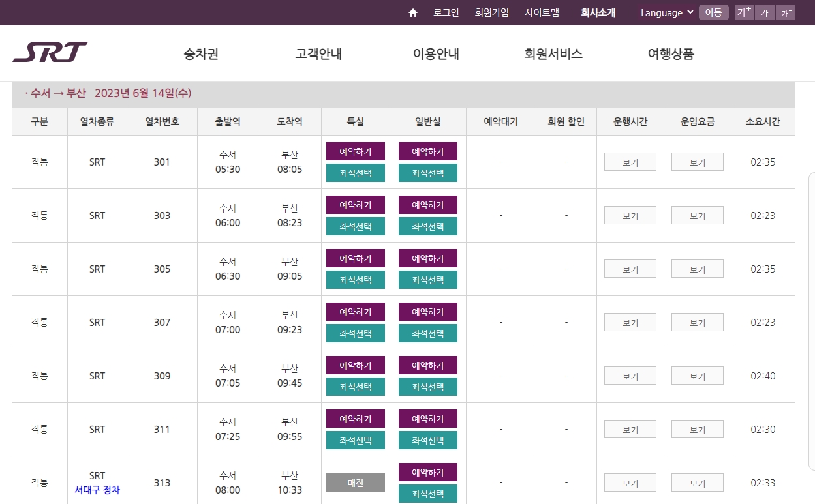Choose 특실 좌석선택 for train 309

coord(356,387)
